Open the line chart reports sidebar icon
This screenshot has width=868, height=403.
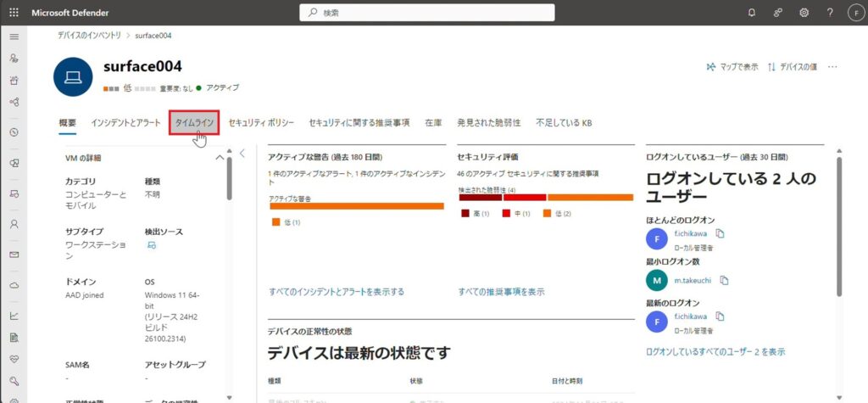point(14,316)
